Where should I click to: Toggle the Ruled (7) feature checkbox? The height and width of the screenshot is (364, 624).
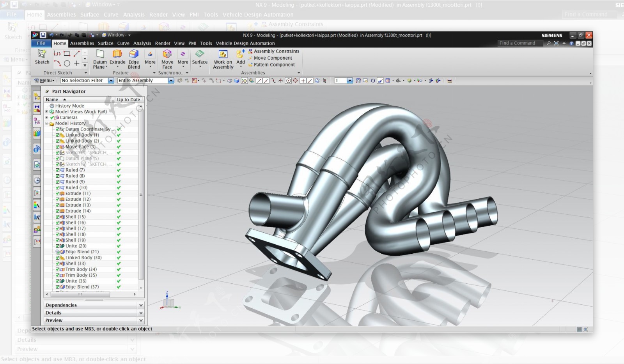tap(57, 170)
